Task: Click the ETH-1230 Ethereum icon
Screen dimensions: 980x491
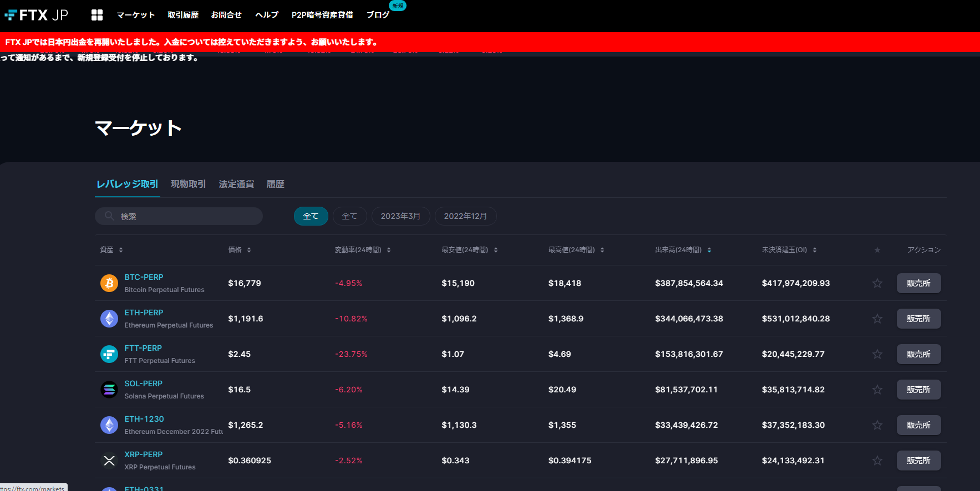Action: pyautogui.click(x=109, y=425)
